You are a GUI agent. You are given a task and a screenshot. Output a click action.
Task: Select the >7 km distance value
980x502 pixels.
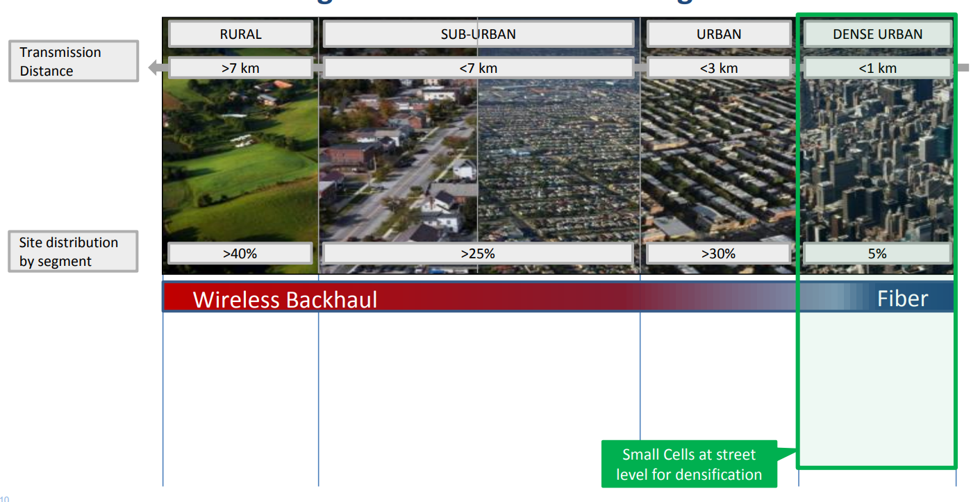click(240, 68)
